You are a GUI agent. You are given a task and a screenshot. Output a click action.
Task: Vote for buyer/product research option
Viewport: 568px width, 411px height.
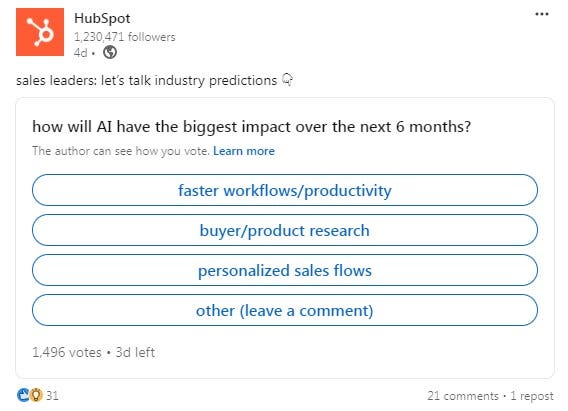[285, 230]
